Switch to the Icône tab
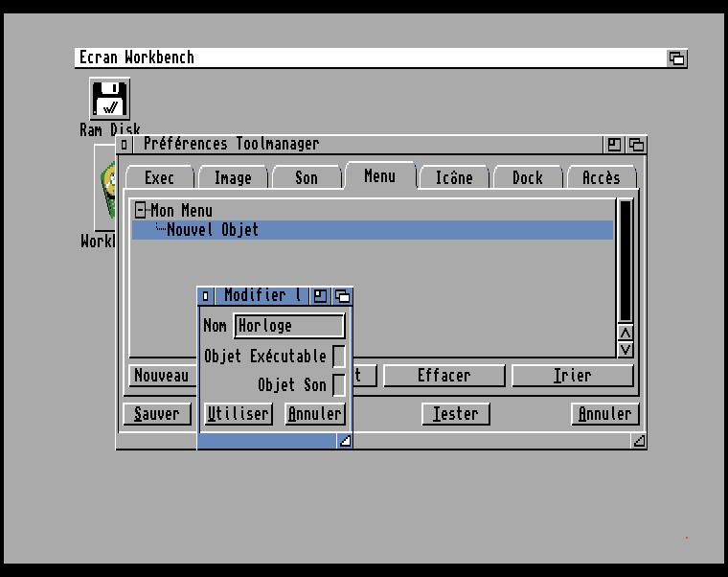 click(453, 178)
